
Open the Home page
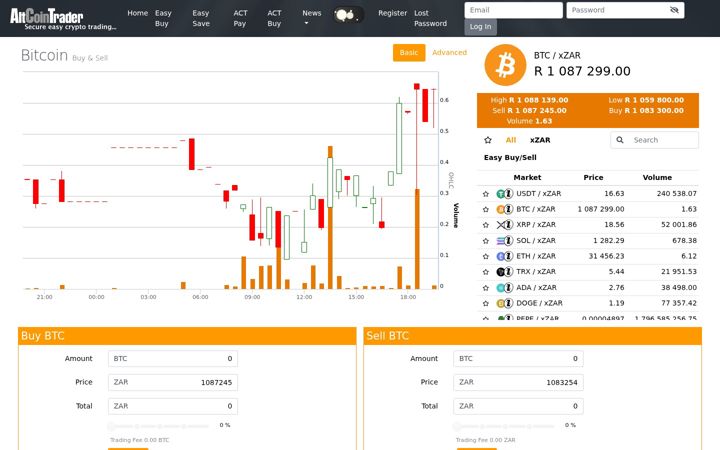tap(137, 13)
